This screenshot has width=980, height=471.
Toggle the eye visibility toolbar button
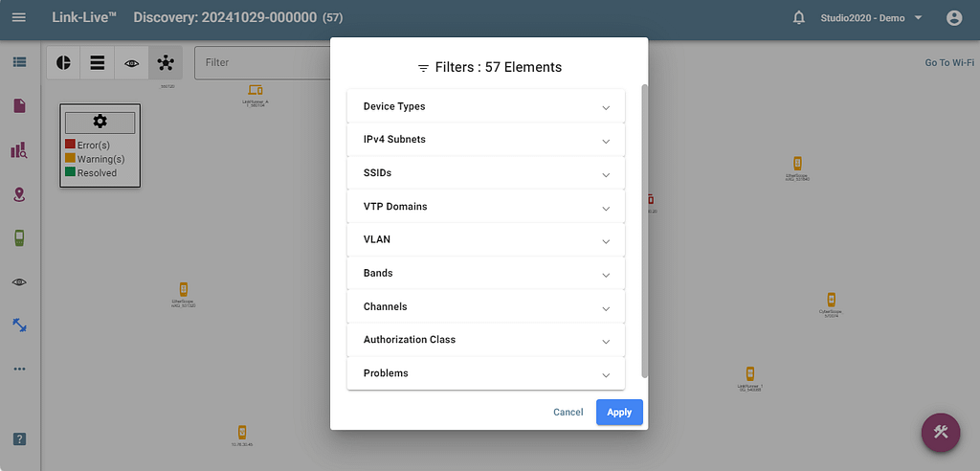[x=131, y=62]
